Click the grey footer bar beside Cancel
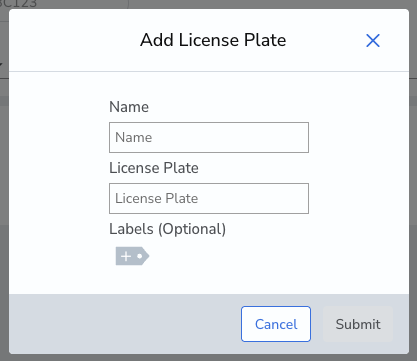417x361 pixels. click(x=125, y=324)
